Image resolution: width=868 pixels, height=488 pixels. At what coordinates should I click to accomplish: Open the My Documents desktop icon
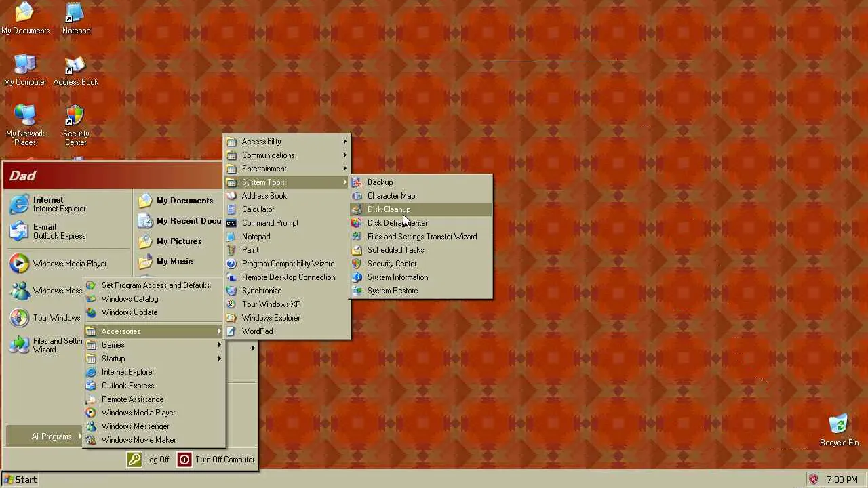(25, 18)
